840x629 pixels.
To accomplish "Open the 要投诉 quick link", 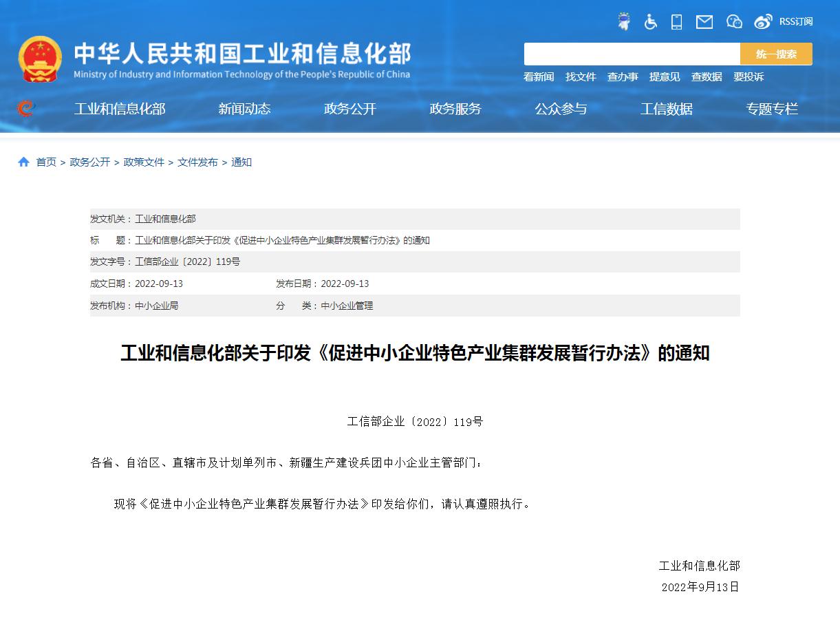I will pos(749,77).
